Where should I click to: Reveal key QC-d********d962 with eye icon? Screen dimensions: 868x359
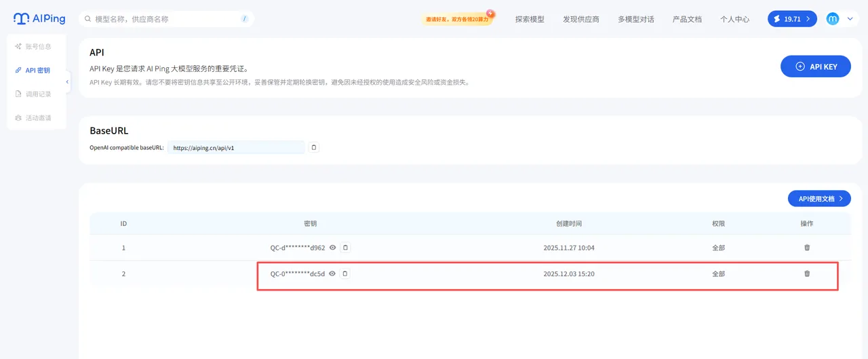point(333,248)
